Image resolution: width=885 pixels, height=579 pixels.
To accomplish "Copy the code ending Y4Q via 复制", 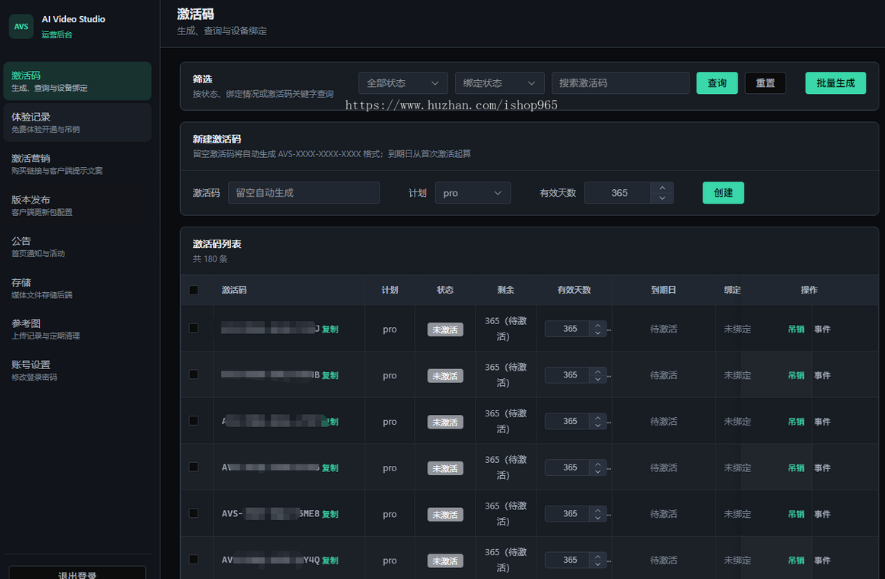I will pyautogui.click(x=330, y=561).
